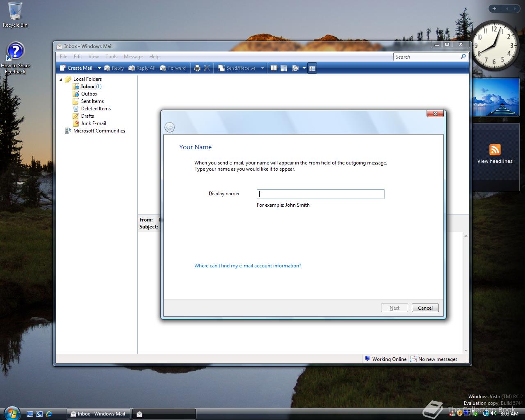Click scroll up arrow of preview pane
The image size is (525, 420).
(x=466, y=236)
